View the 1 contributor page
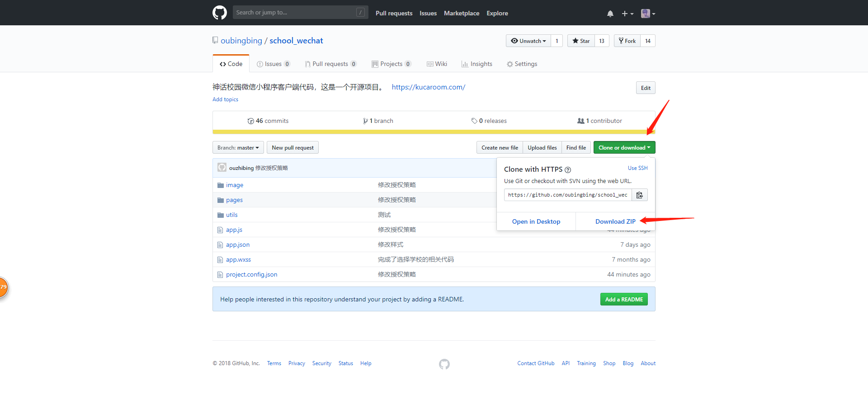 [x=600, y=121]
